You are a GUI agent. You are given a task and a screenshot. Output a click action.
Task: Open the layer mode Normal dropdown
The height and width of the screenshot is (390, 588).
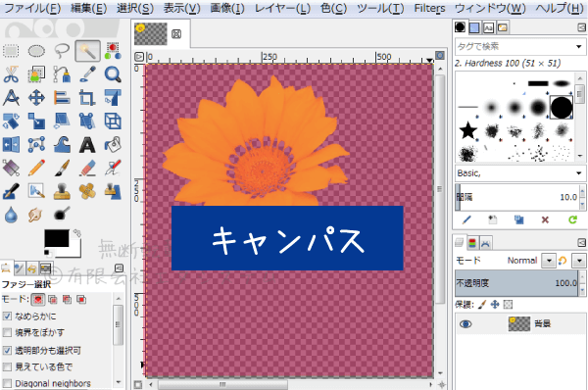pyautogui.click(x=549, y=261)
